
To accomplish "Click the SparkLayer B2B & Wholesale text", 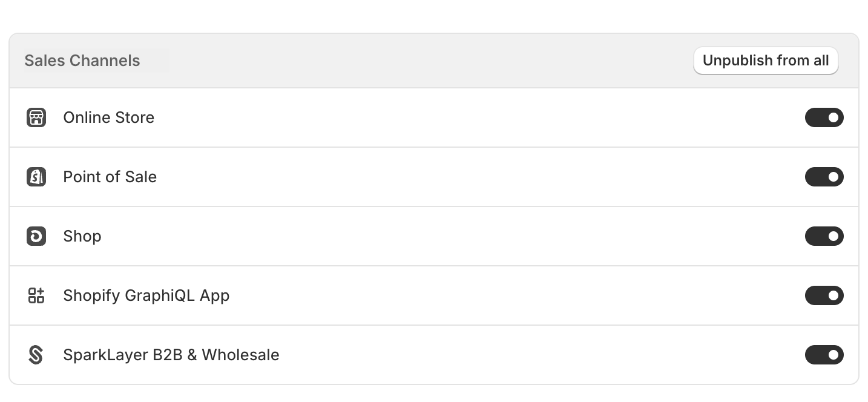I will [171, 355].
